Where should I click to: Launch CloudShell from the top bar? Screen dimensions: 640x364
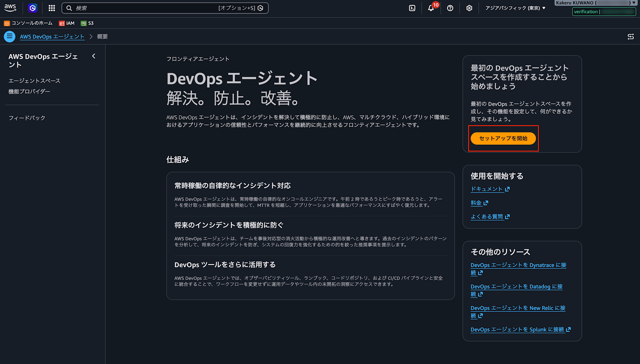pos(412,8)
